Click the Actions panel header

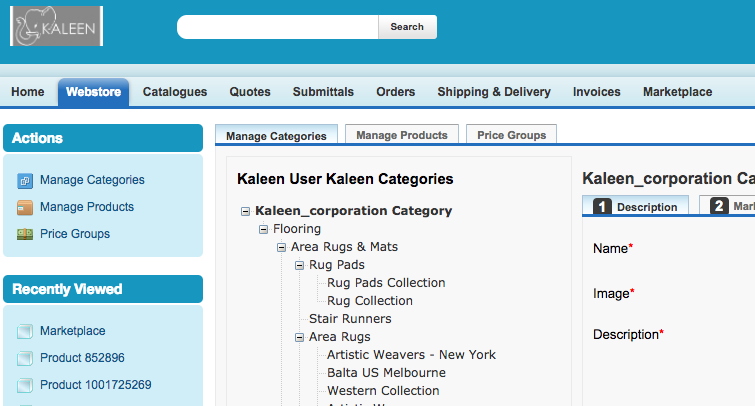pos(103,138)
